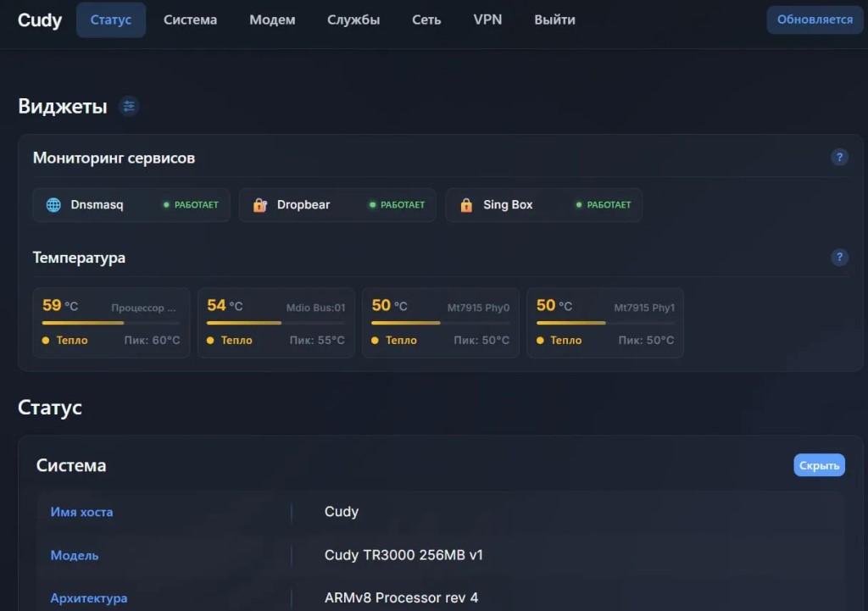Viewport: 868px width, 611px height.
Task: Click Тепло status in Процессор card
Action: coord(64,341)
